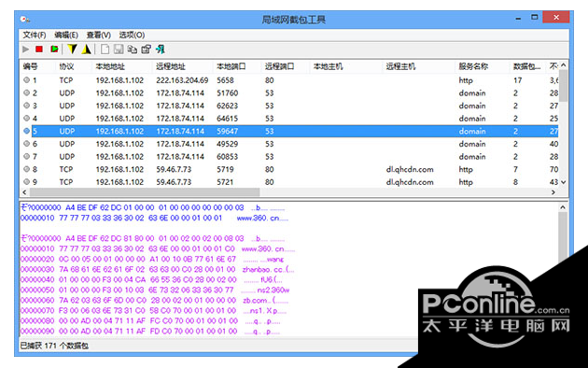Start packet capture with the play icon
This screenshot has height=368, width=588.
(25, 50)
